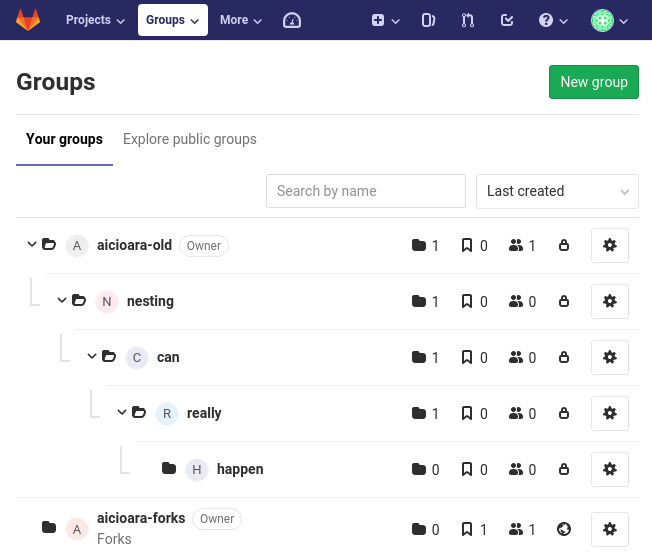Open the nesting group link
This screenshot has height=560, width=652.
[x=150, y=301]
